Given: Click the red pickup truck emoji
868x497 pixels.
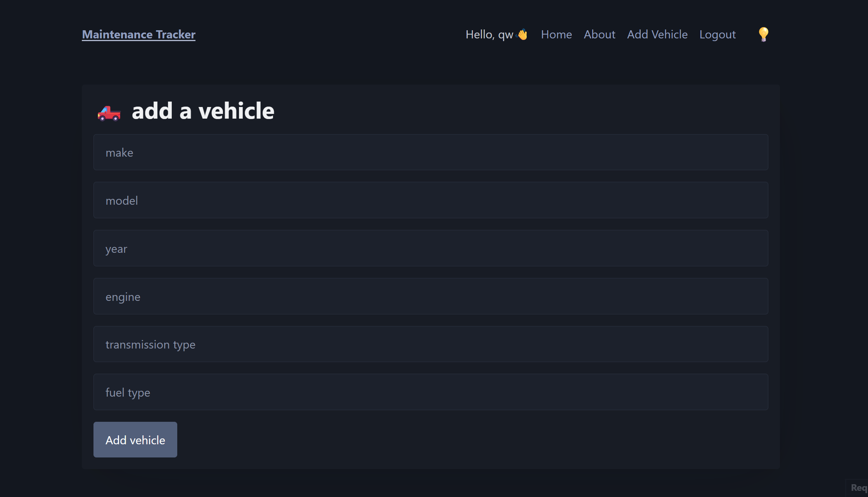Looking at the screenshot, I should [x=109, y=113].
